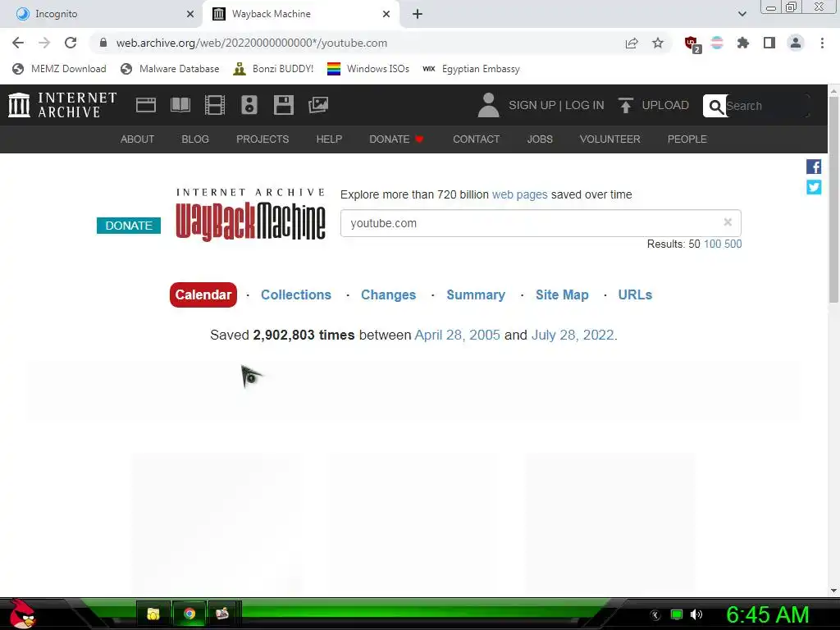
Task: Open the Audio speaker icon
Action: tap(249, 105)
